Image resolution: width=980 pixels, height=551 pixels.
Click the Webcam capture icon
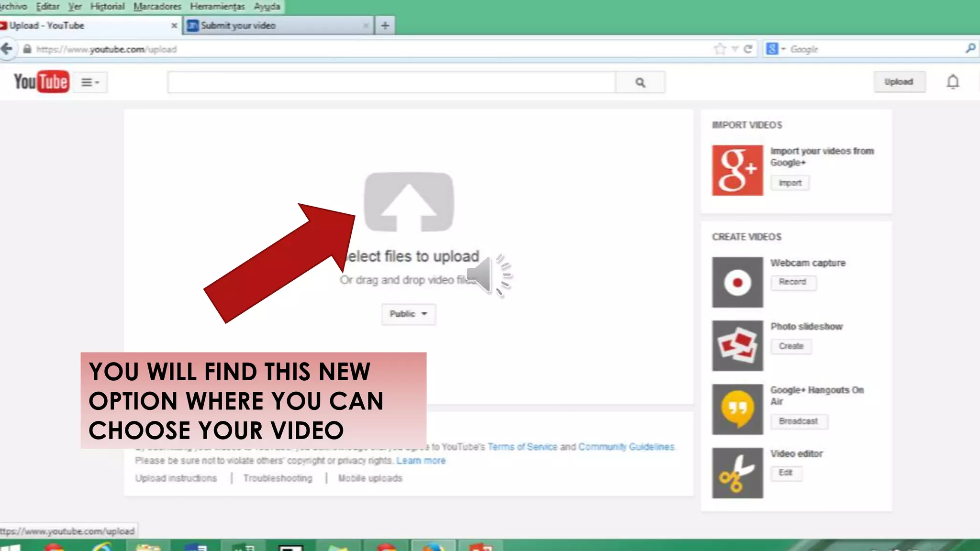tap(737, 282)
